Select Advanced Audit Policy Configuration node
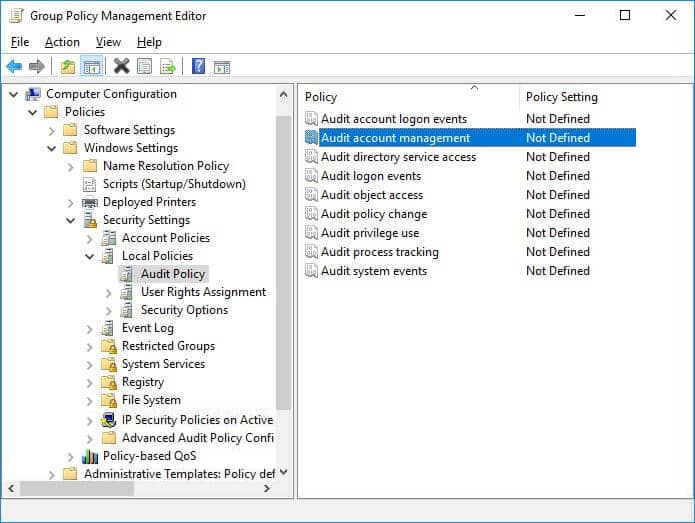 click(198, 438)
